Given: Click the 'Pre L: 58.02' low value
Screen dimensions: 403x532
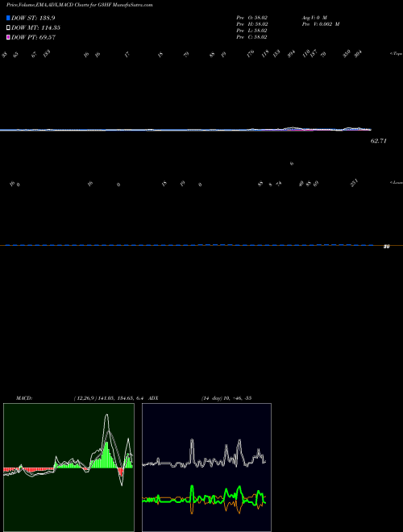Looking at the screenshot, I should [x=252, y=31].
